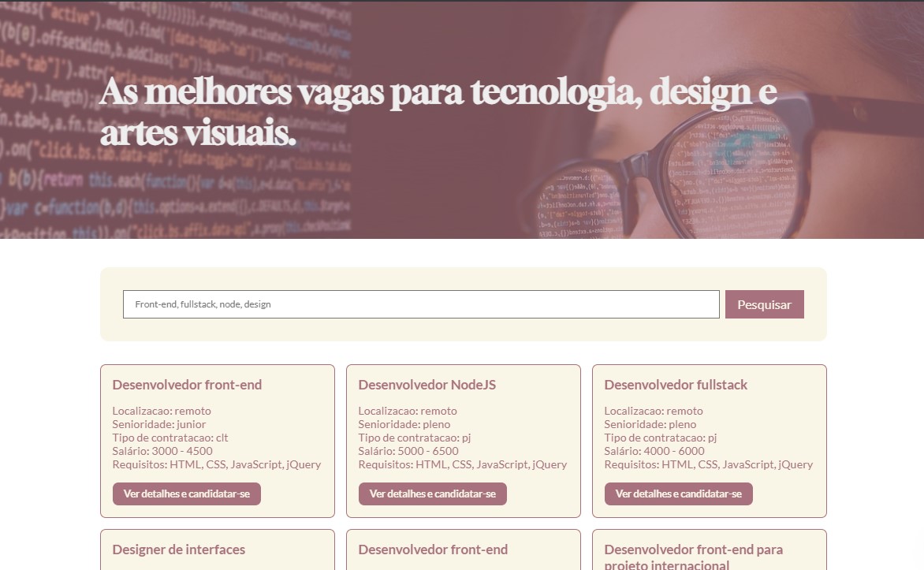Click the 'Designer de interfaces' card title
Screen dimensions: 924x570
[x=178, y=550]
